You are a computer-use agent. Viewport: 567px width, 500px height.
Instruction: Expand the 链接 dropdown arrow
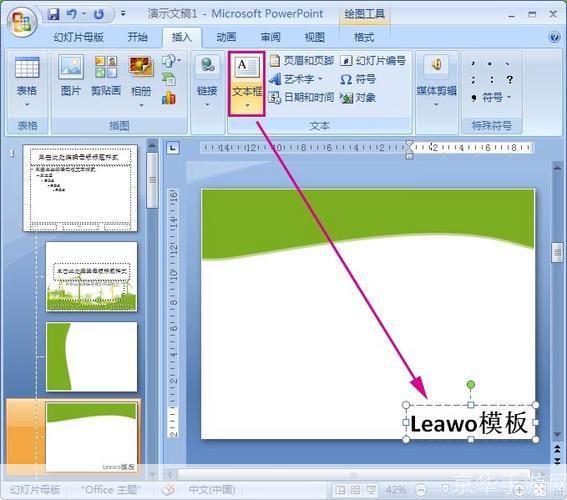207,105
